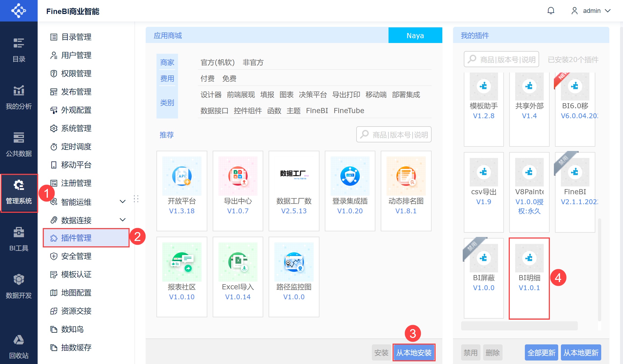Image resolution: width=623 pixels, height=364 pixels.
Task: Filter plugins by 免费 cost
Action: tap(229, 78)
